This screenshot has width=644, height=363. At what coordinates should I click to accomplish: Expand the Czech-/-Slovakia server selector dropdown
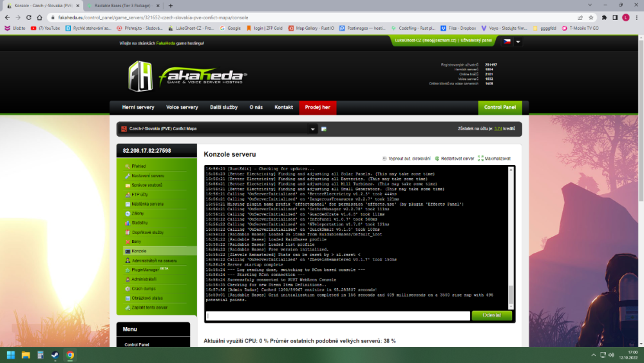(314, 129)
